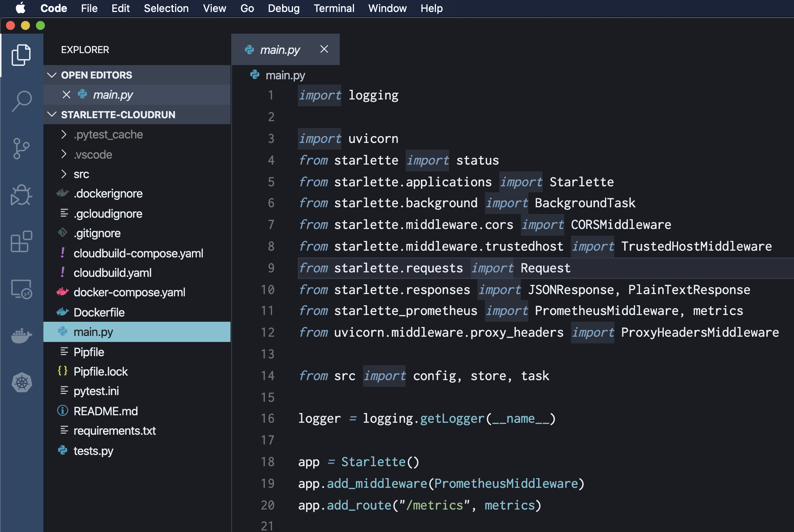
Task: Open requirements.txt in the explorer
Action: pyautogui.click(x=137, y=431)
